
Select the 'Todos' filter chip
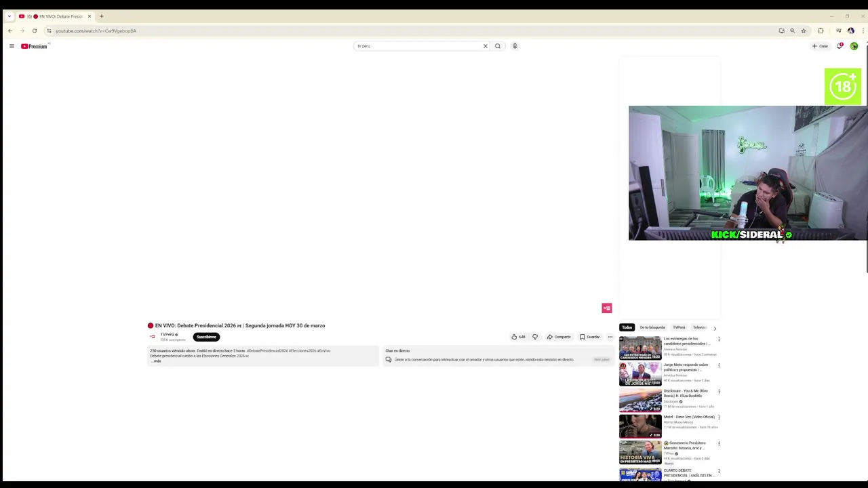[x=627, y=327]
